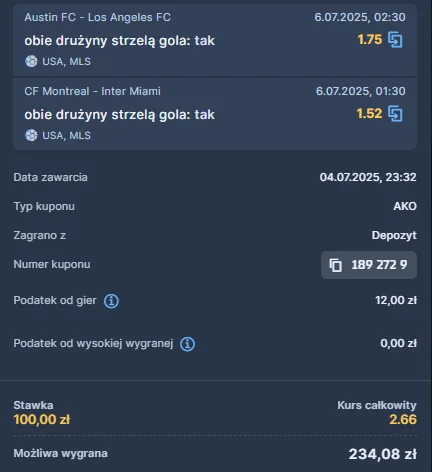Click the Data zawarcia timestamp 04.07.2025
The image size is (432, 476).
[x=368, y=177]
